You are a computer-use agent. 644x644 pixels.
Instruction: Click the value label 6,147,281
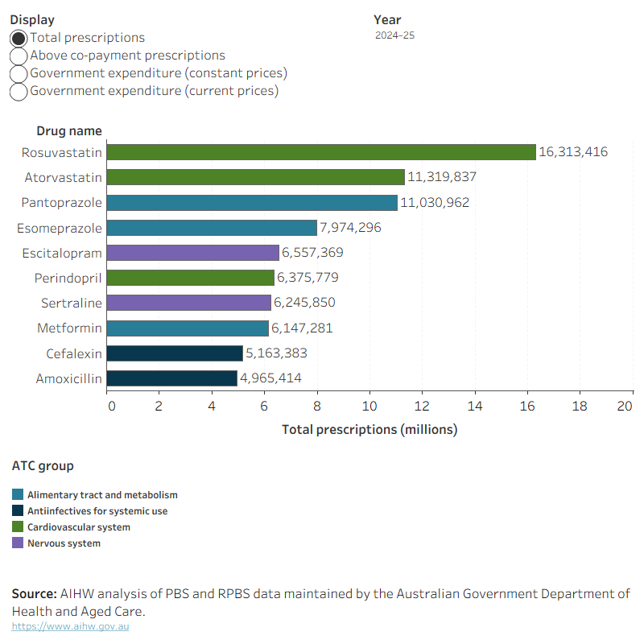click(x=302, y=328)
